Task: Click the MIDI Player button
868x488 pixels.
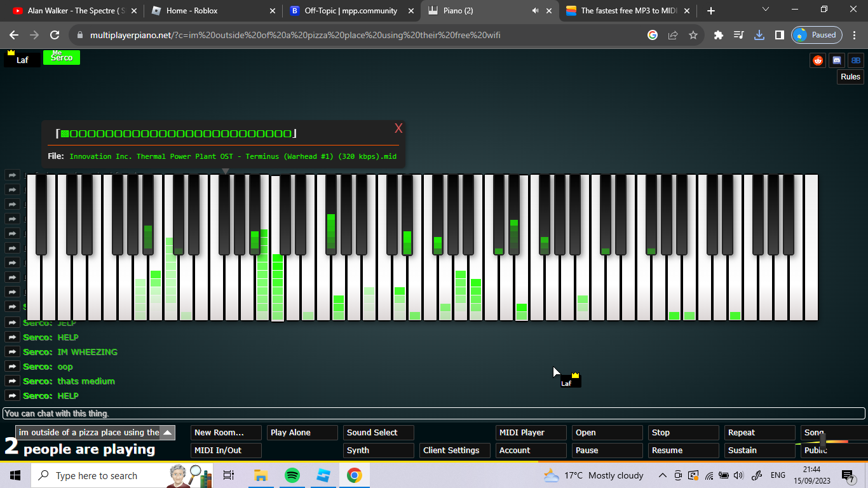Action: tap(531, 433)
